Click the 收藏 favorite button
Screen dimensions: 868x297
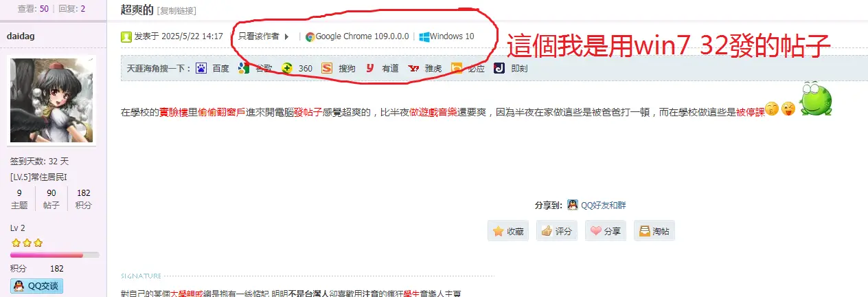[509, 231]
